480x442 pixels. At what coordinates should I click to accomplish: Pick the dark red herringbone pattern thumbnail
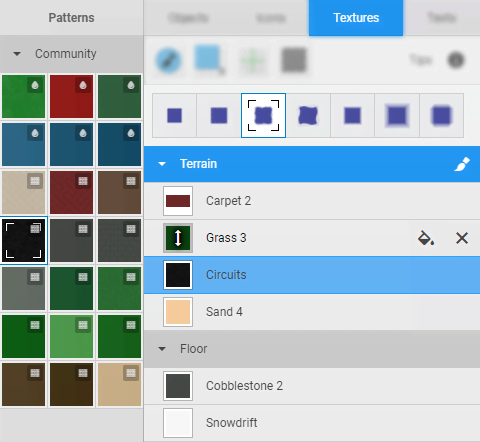pos(71,192)
